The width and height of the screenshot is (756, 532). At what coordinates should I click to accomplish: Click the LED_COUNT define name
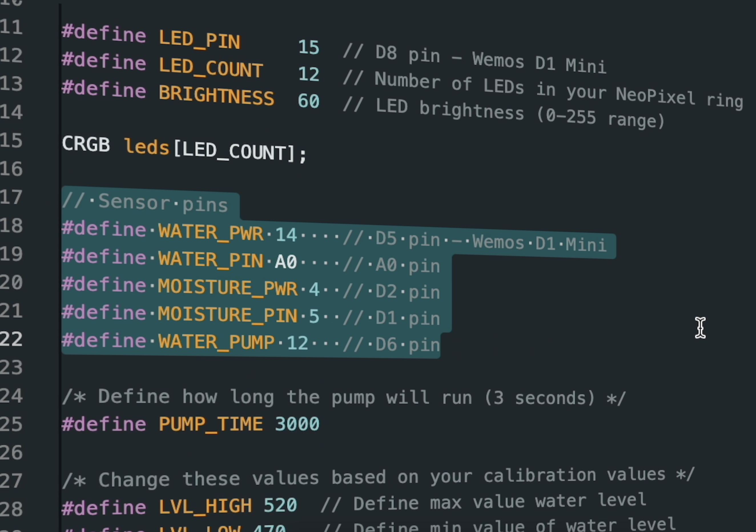point(211,68)
